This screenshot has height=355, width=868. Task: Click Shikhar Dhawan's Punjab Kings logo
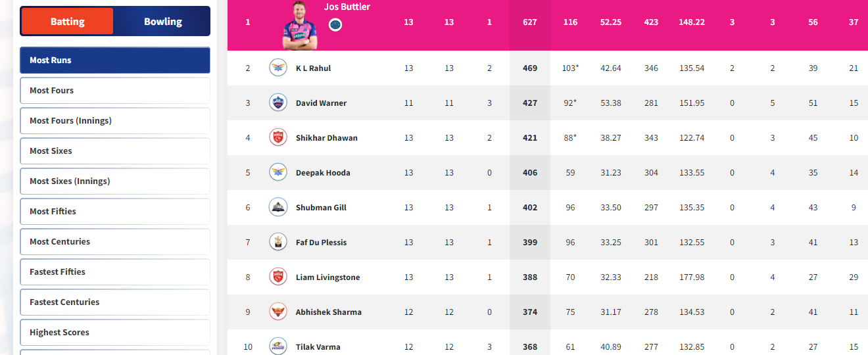278,137
